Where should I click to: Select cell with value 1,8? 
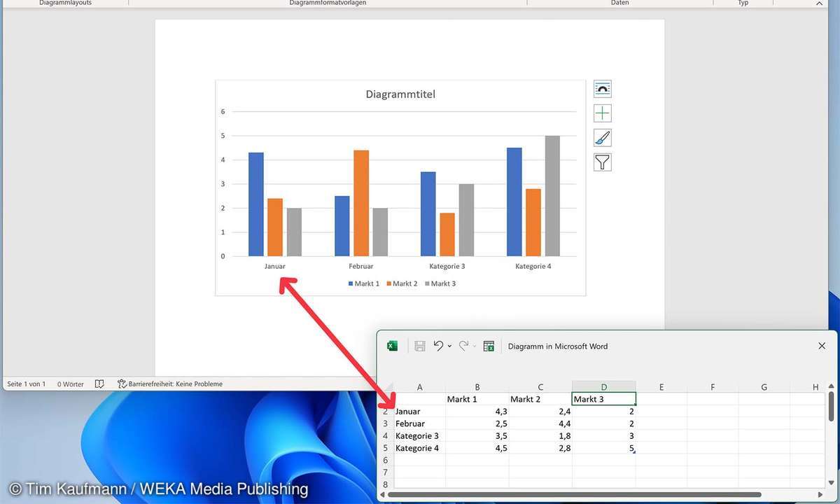click(x=540, y=436)
